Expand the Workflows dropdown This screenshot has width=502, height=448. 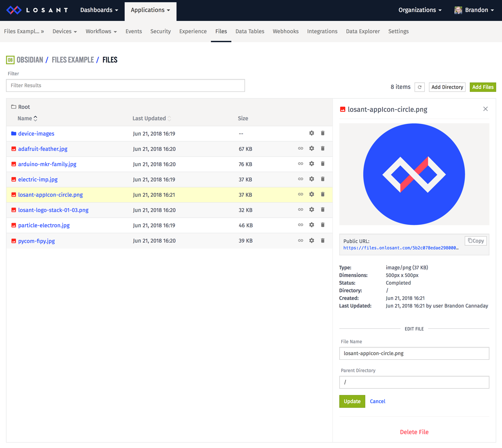point(101,31)
